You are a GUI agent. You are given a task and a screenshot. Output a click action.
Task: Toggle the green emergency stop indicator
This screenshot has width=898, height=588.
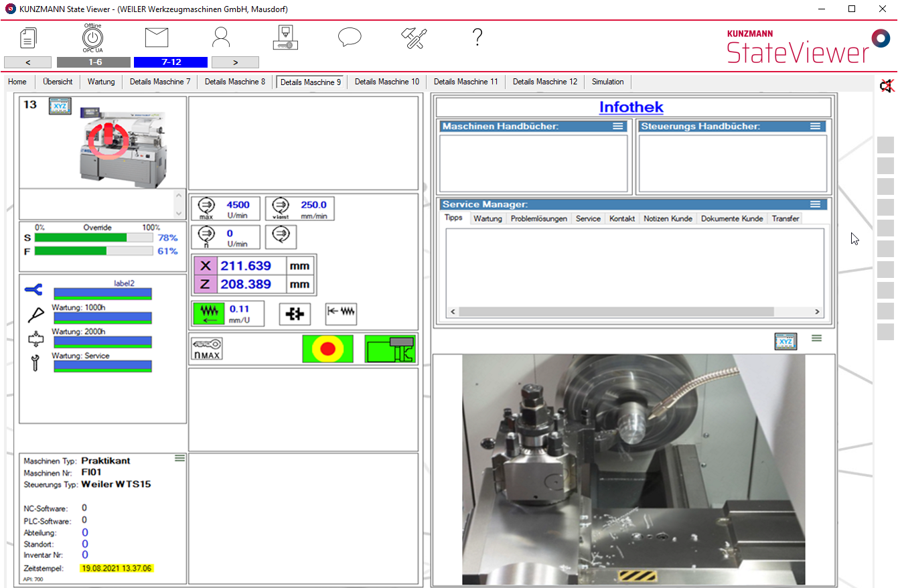pos(327,350)
